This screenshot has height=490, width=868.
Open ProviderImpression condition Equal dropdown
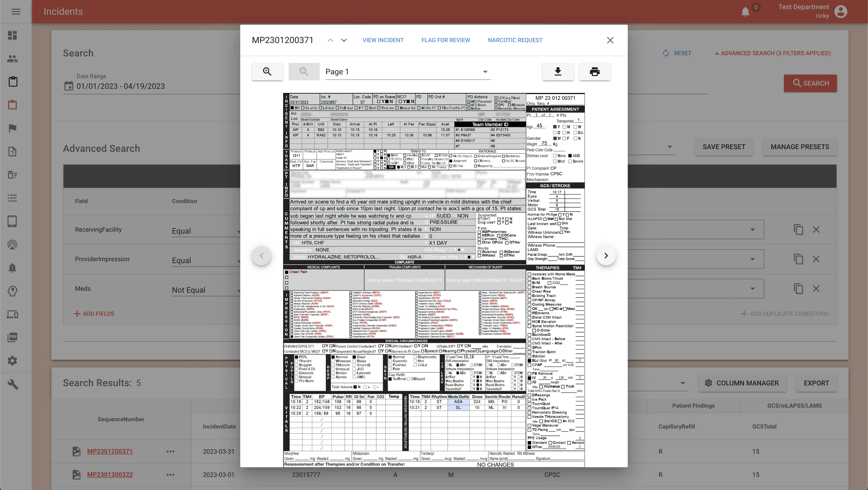point(206,260)
